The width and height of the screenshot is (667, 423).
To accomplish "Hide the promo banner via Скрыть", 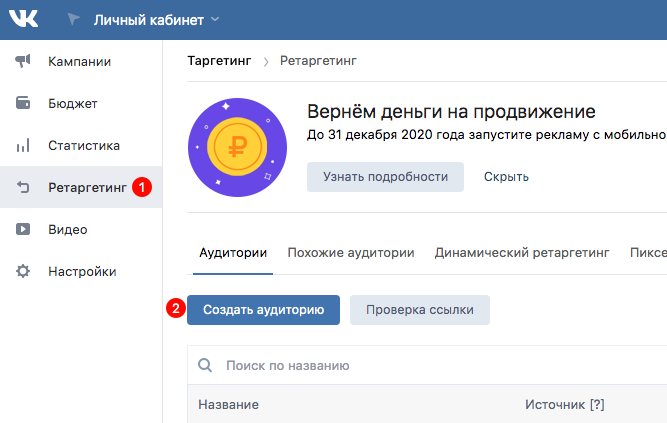I will (x=506, y=177).
